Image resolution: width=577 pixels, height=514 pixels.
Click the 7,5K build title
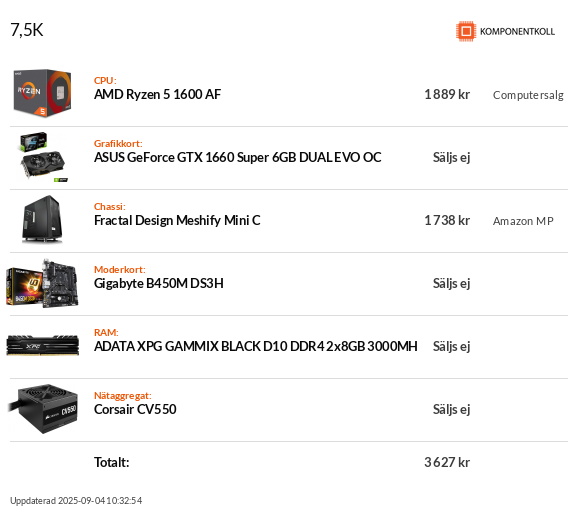tap(27, 30)
